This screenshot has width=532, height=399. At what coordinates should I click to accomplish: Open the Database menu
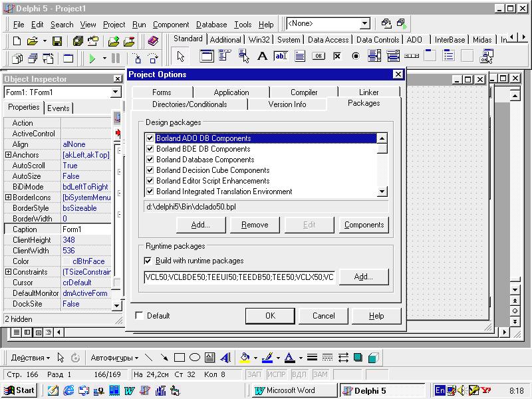tap(211, 25)
